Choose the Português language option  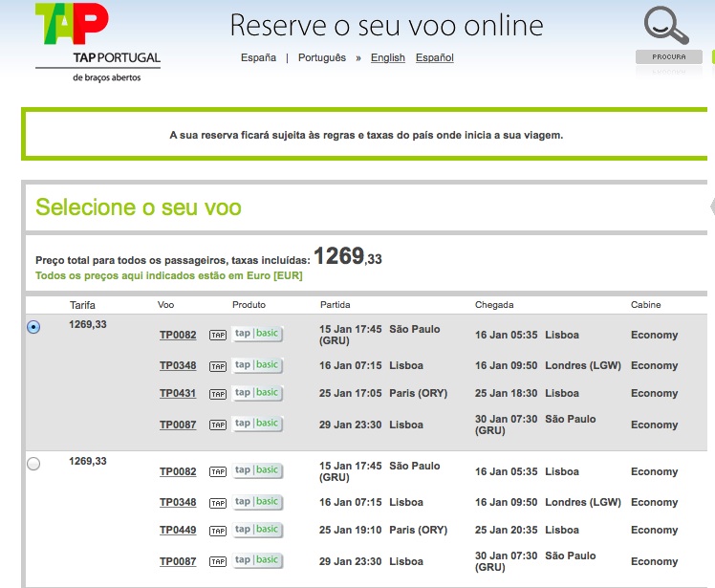click(x=322, y=58)
